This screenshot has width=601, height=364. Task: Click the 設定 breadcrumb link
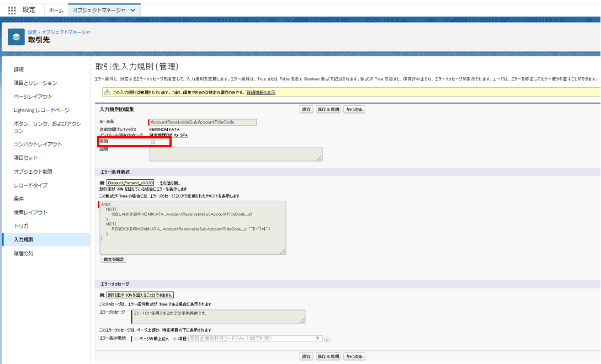pos(33,32)
